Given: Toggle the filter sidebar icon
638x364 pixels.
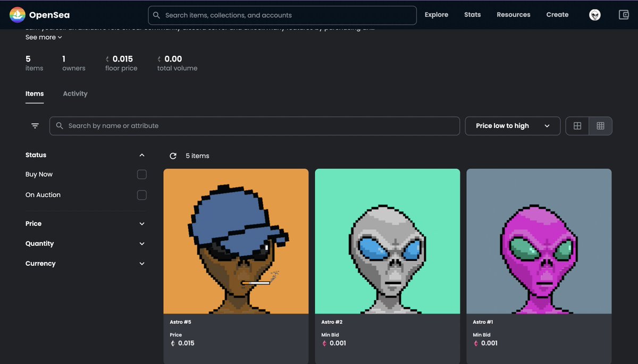Looking at the screenshot, I should click(35, 126).
